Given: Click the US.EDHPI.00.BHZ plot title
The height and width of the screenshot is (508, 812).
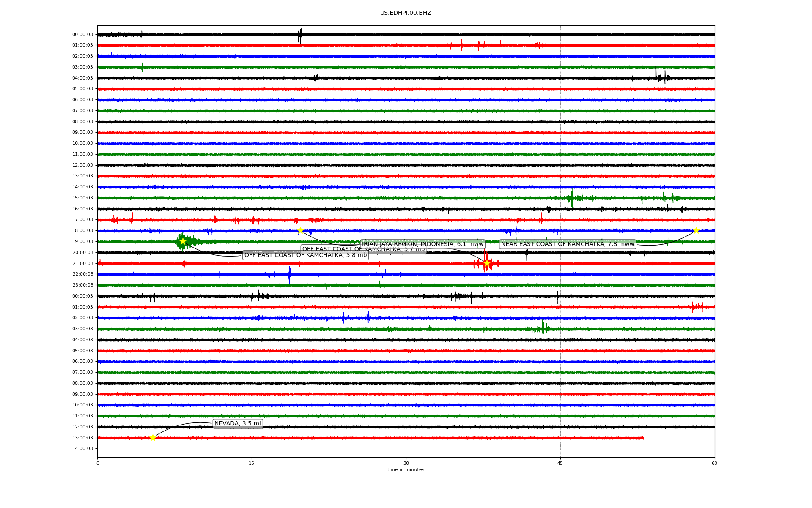Looking at the screenshot, I should tap(406, 13).
